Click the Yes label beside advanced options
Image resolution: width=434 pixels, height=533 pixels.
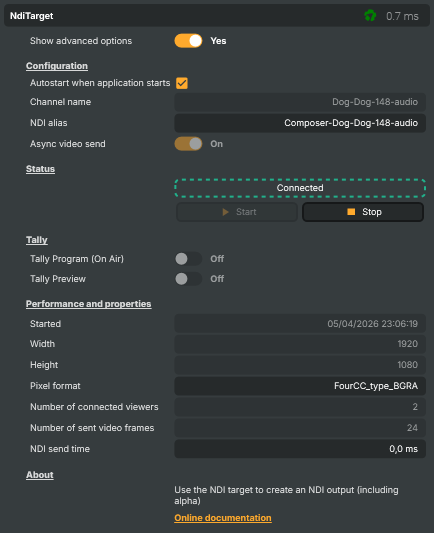click(x=218, y=41)
